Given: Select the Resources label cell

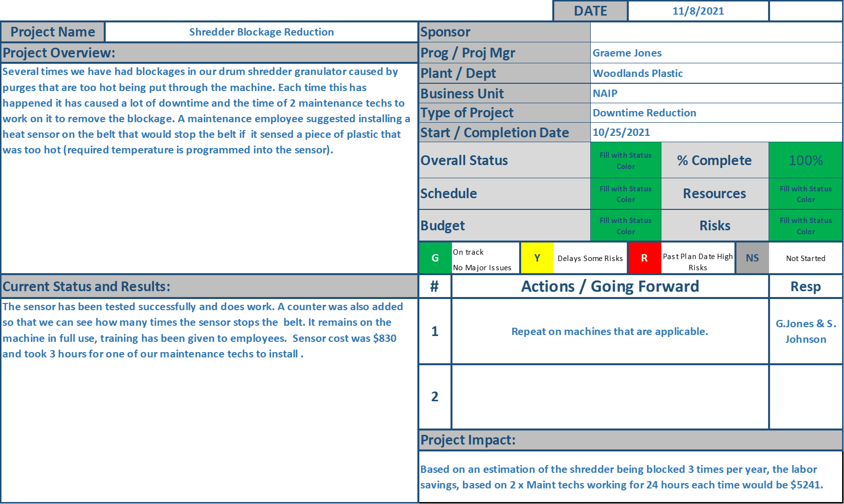Looking at the screenshot, I should point(714,193).
